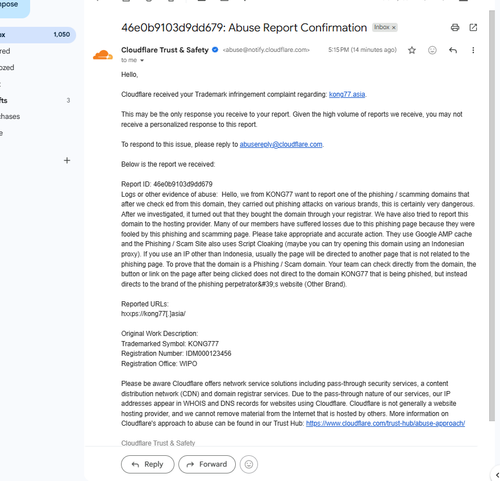Click the Forward button at bottom

[x=207, y=464]
